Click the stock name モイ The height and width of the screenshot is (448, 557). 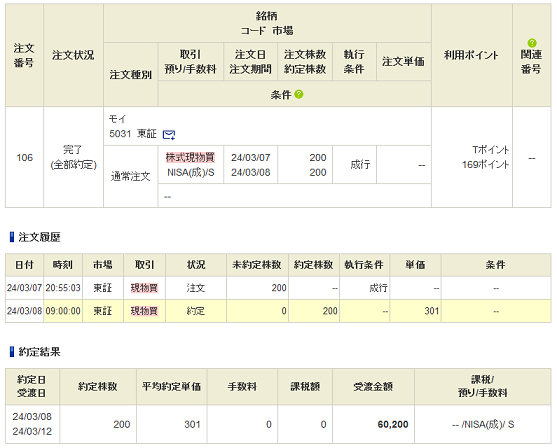point(117,119)
